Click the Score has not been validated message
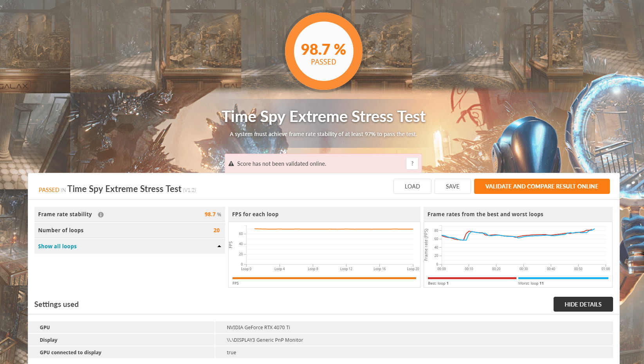Image resolution: width=644 pixels, height=364 pixels. [x=281, y=164]
